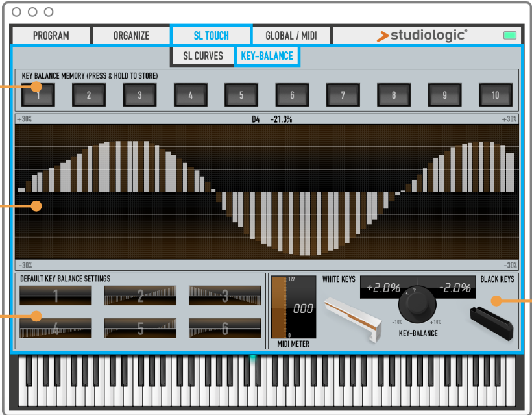532x415 pixels.
Task: Load default key balance preset 6
Action: (x=224, y=328)
